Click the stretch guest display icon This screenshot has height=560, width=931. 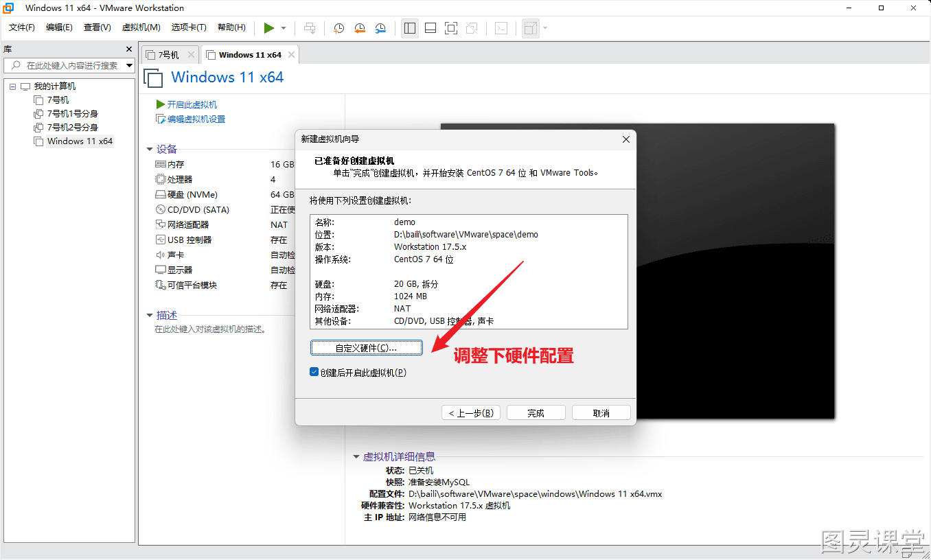pos(531,28)
